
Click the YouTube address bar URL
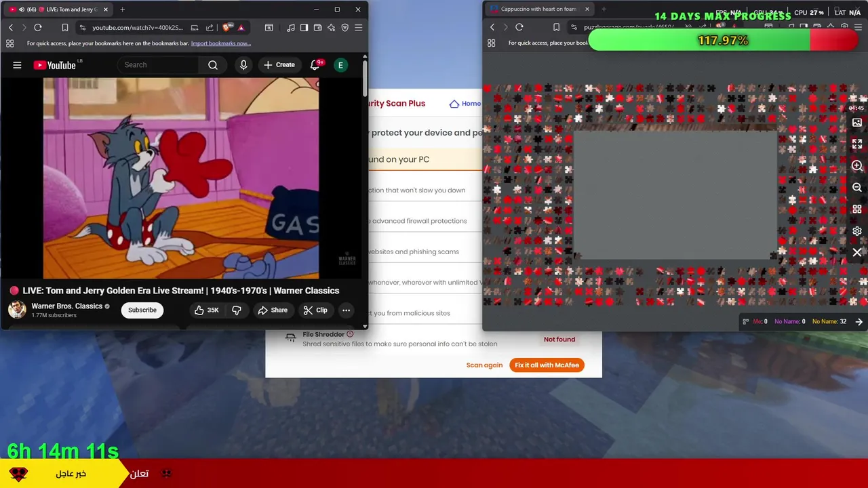coord(138,28)
